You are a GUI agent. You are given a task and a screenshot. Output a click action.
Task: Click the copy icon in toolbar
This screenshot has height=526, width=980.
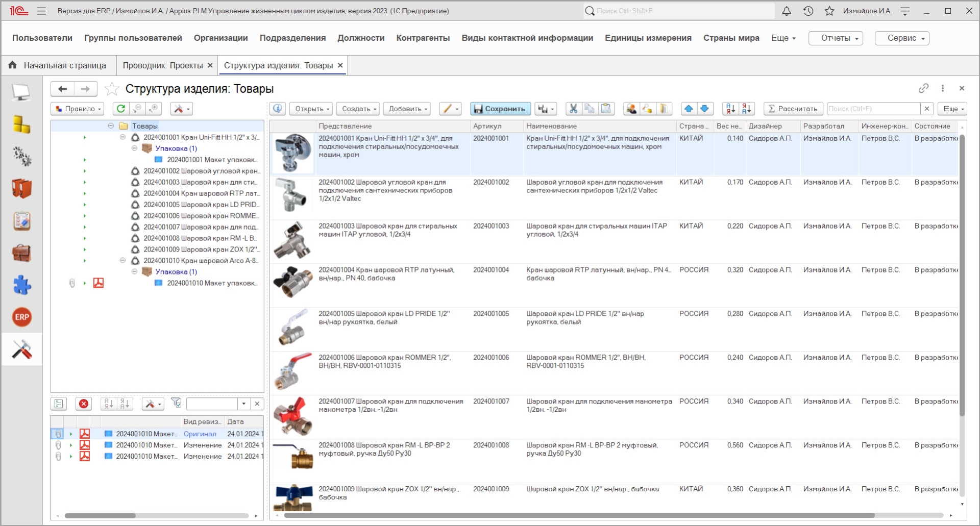coord(590,109)
